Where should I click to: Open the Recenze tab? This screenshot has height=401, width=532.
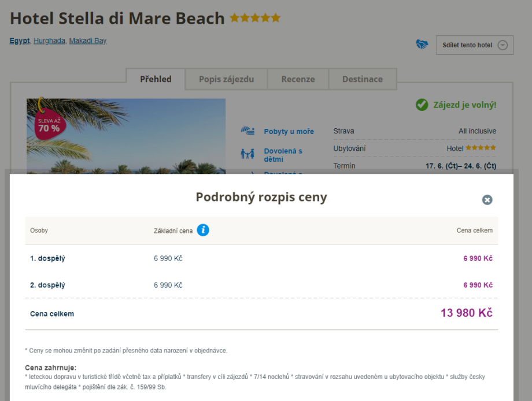click(298, 79)
